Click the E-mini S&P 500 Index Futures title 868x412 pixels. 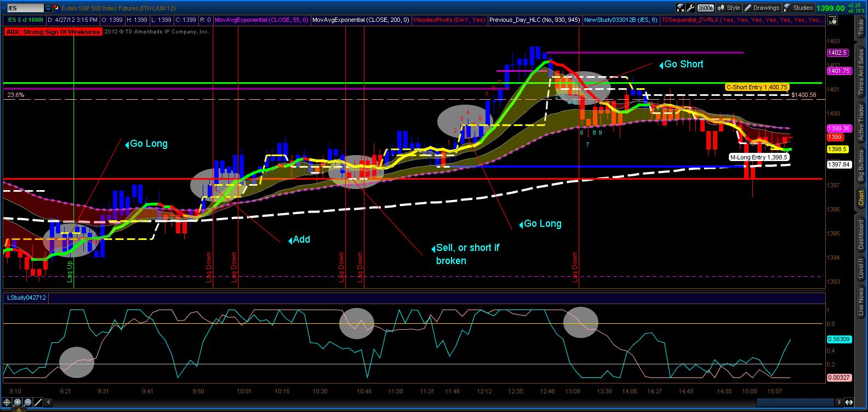point(118,8)
